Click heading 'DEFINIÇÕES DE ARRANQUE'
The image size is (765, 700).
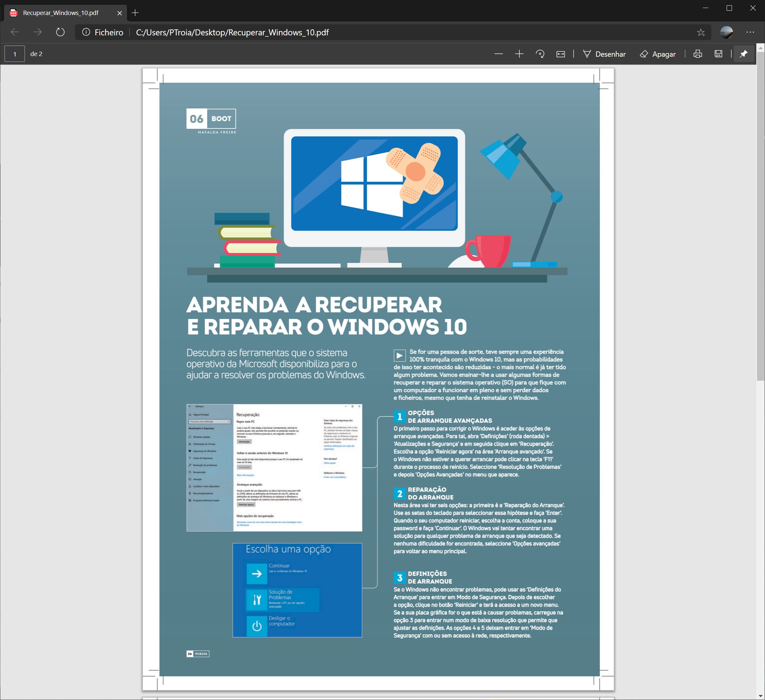click(x=430, y=578)
